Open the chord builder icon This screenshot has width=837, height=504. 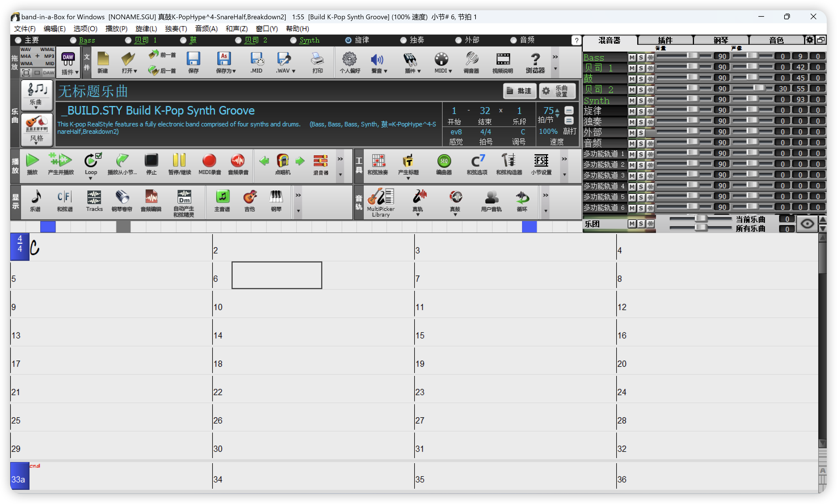click(x=509, y=164)
